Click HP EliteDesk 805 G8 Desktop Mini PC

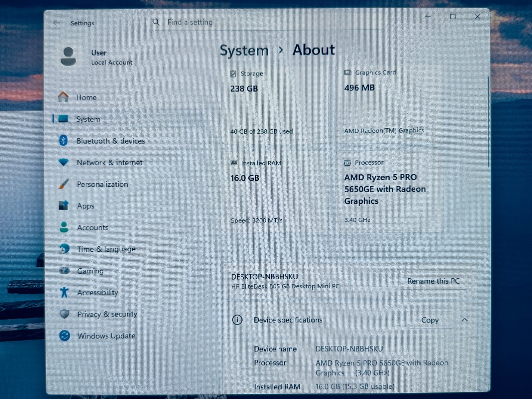285,286
